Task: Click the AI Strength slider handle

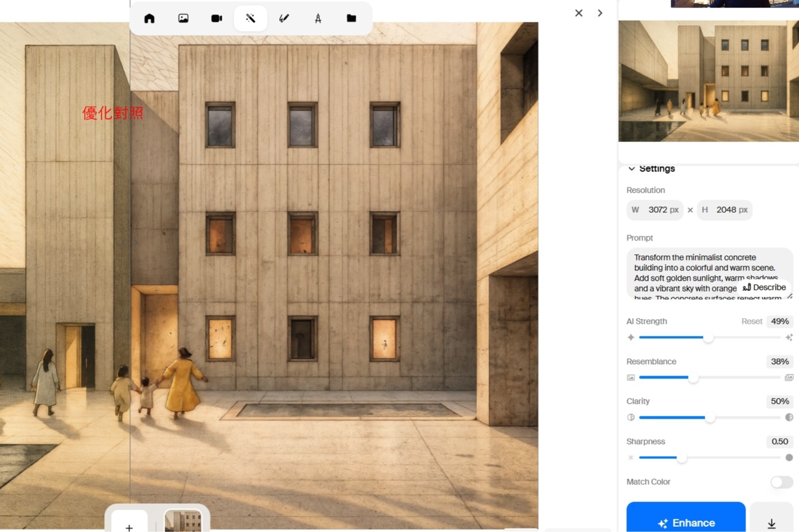Action: coord(709,338)
